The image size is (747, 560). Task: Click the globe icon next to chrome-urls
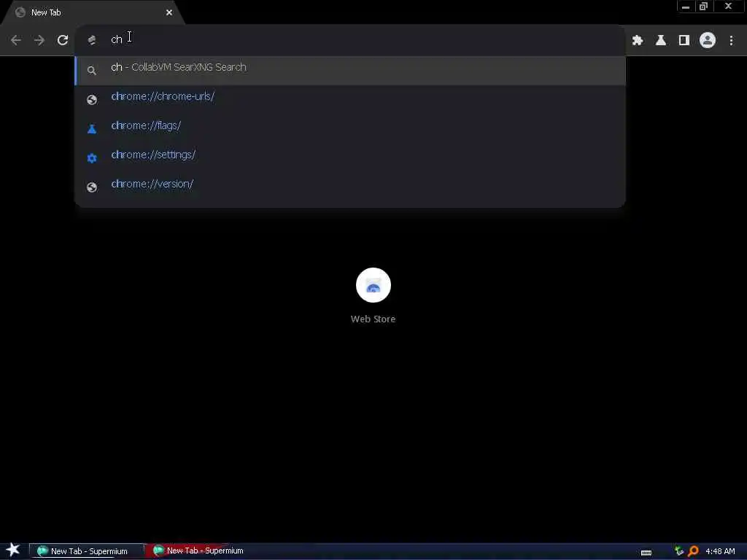[x=91, y=99]
